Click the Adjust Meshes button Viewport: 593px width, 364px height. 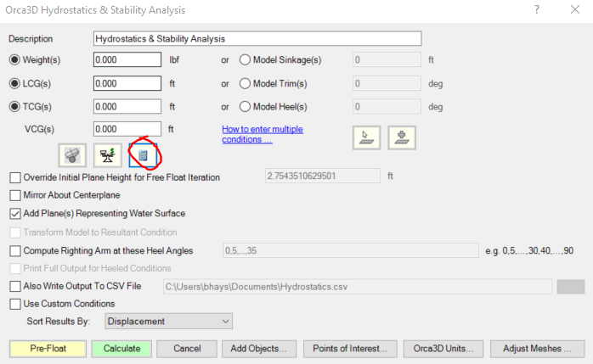pos(538,349)
